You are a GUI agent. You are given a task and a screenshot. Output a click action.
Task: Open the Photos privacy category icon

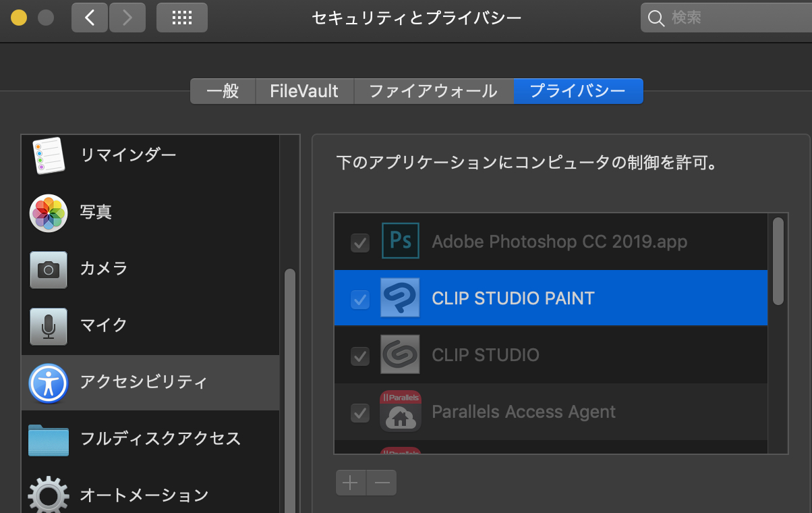[49, 213]
